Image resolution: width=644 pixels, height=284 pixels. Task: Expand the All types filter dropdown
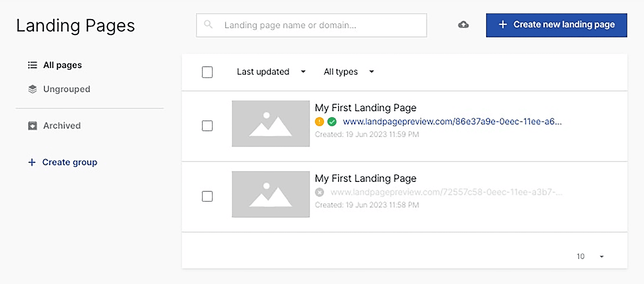pyautogui.click(x=348, y=72)
